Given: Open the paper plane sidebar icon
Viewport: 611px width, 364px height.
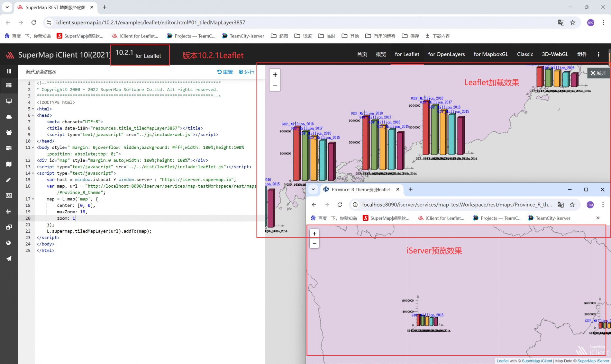Looking at the screenshot, I should (9, 258).
